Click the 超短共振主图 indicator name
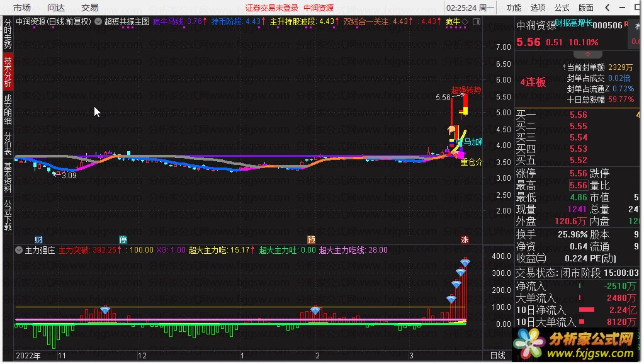 click(x=127, y=22)
